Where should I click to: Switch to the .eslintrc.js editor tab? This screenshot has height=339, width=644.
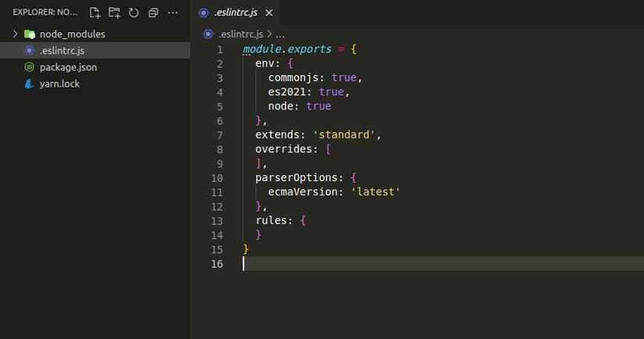236,12
